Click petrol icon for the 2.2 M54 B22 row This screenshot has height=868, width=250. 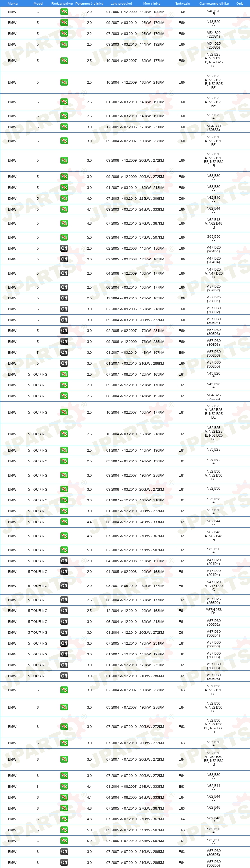pyautogui.click(x=64, y=33)
